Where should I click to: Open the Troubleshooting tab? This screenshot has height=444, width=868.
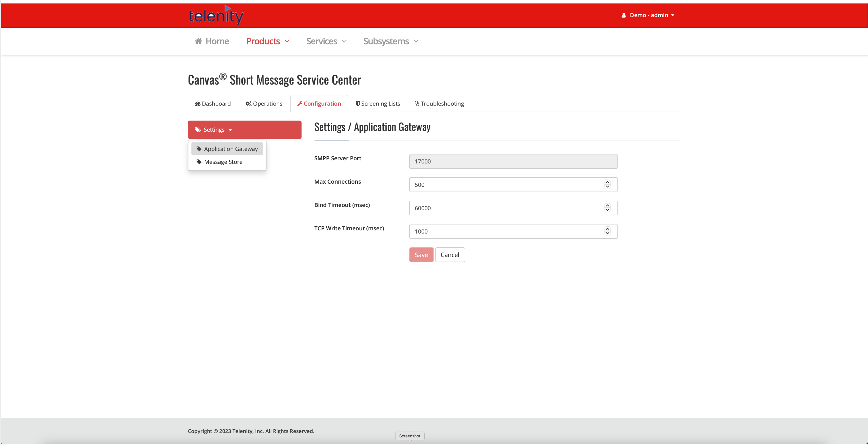pos(439,104)
